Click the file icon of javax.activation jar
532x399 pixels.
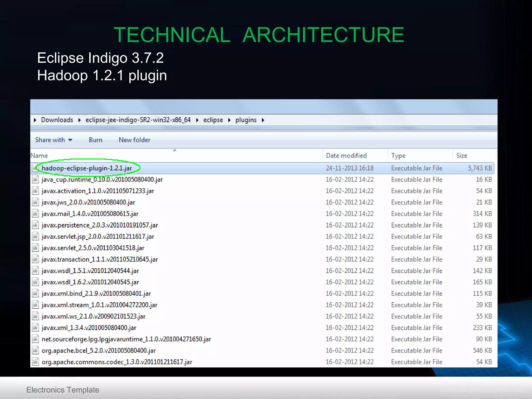[x=36, y=191]
